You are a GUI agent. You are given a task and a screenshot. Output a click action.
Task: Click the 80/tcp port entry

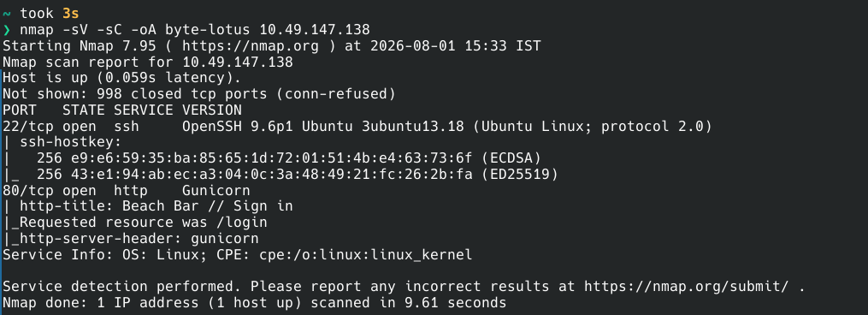pyautogui.click(x=28, y=191)
